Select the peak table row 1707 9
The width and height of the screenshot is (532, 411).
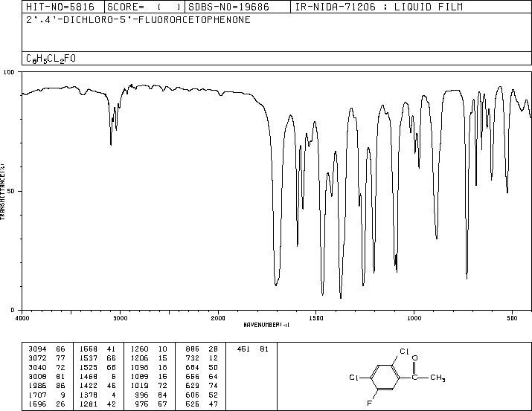point(47,395)
